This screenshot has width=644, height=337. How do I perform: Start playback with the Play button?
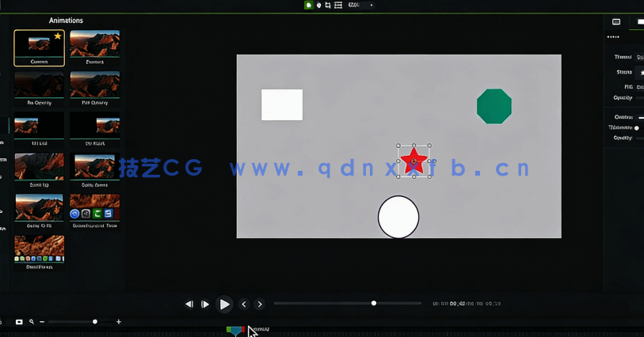[224, 305]
